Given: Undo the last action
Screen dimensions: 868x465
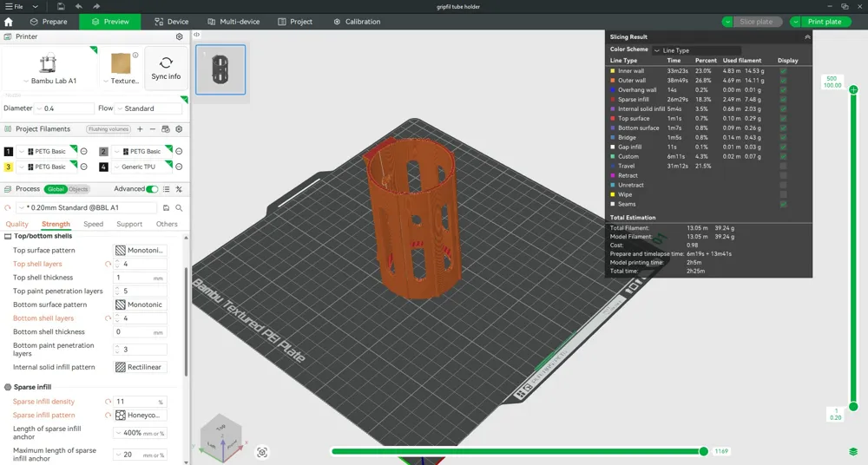Looking at the screenshot, I should click(x=79, y=7).
